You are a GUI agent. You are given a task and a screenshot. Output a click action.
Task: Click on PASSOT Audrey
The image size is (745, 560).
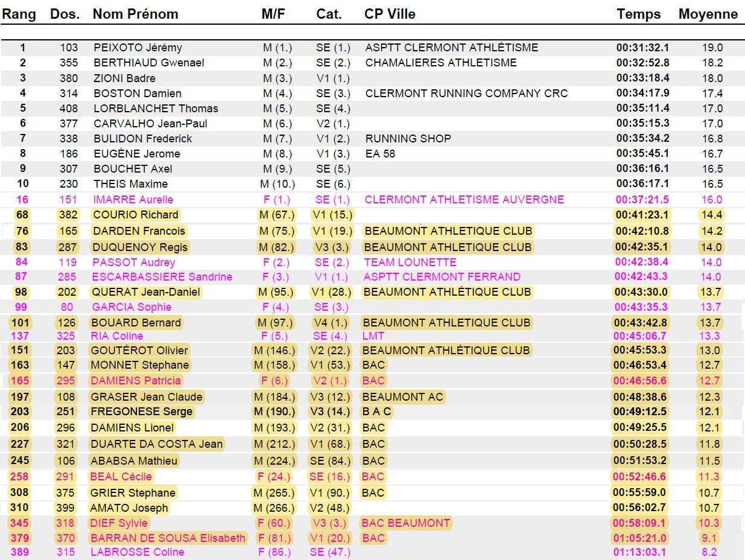(133, 262)
